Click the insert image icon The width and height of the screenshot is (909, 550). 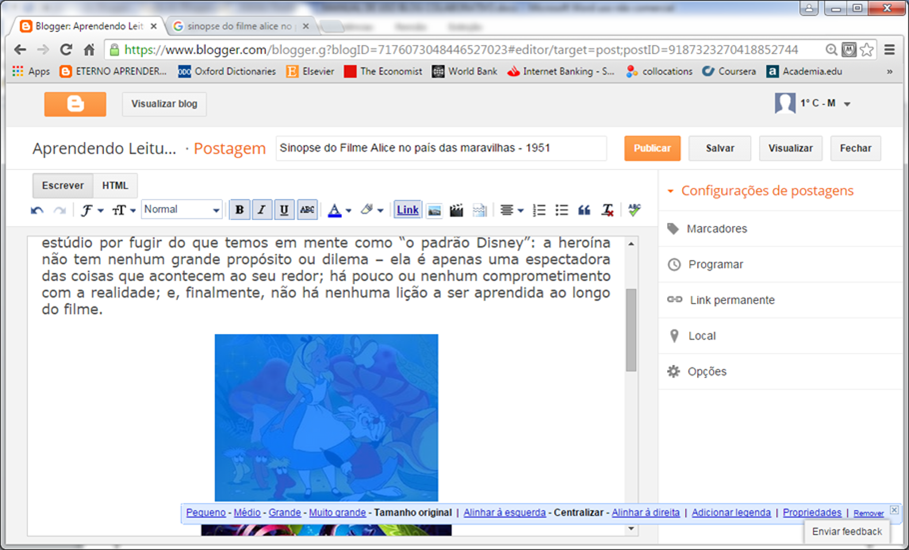pyautogui.click(x=434, y=210)
